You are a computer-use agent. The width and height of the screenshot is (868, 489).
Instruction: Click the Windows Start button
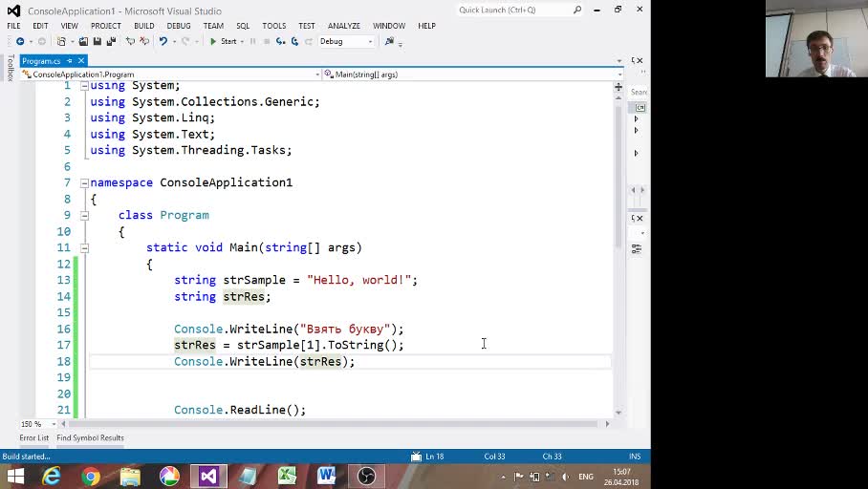pyautogui.click(x=15, y=477)
